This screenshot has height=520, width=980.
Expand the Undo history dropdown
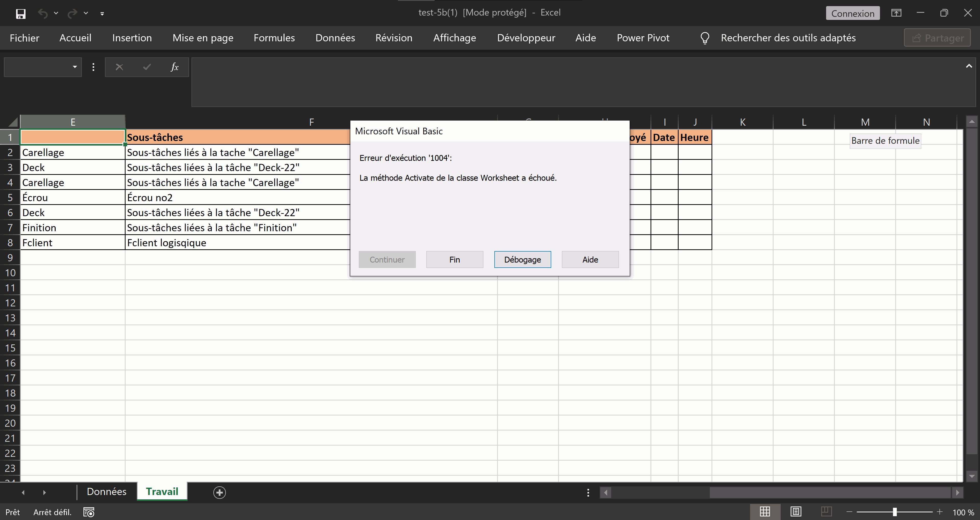tap(56, 13)
